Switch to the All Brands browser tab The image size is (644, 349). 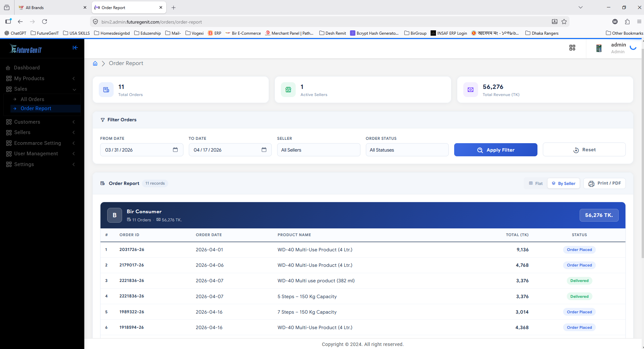(x=52, y=7)
